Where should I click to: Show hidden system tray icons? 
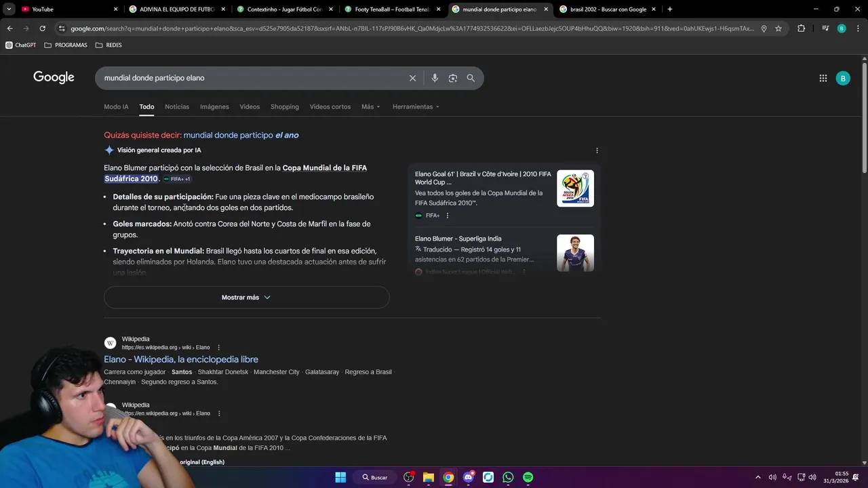758,477
